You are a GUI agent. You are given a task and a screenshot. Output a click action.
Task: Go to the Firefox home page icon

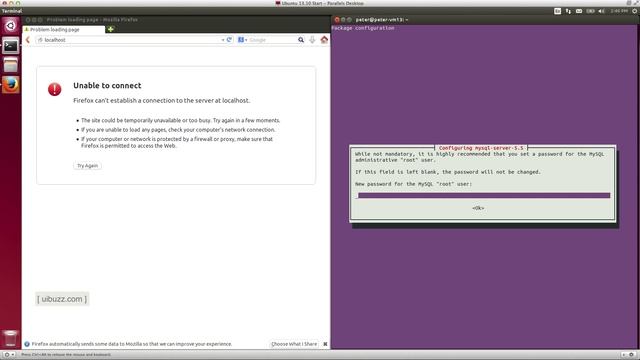coord(324,40)
